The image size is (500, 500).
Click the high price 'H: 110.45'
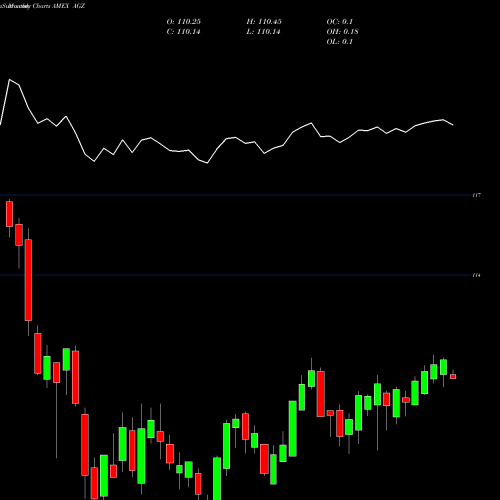click(x=264, y=22)
